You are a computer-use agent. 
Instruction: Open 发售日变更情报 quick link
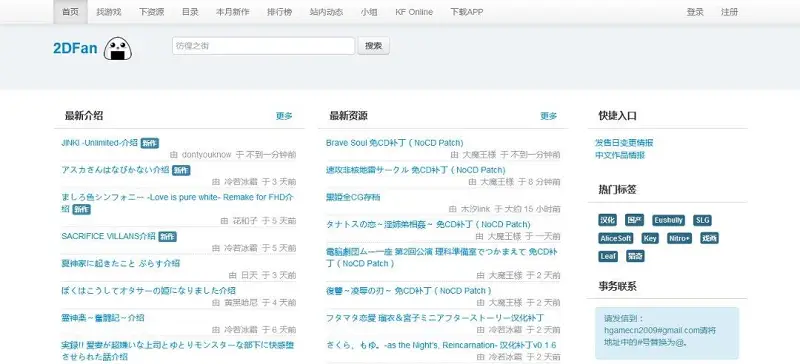(x=624, y=143)
